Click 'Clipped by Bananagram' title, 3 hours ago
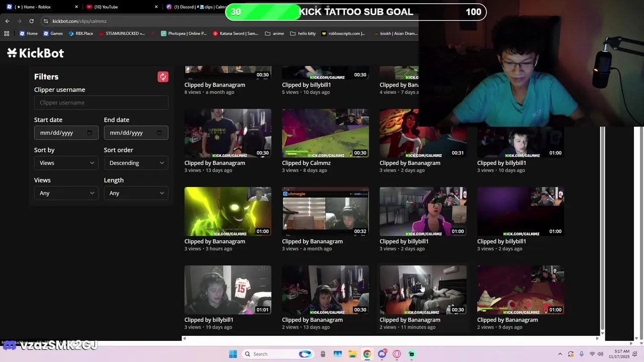The image size is (644, 362). tap(215, 241)
